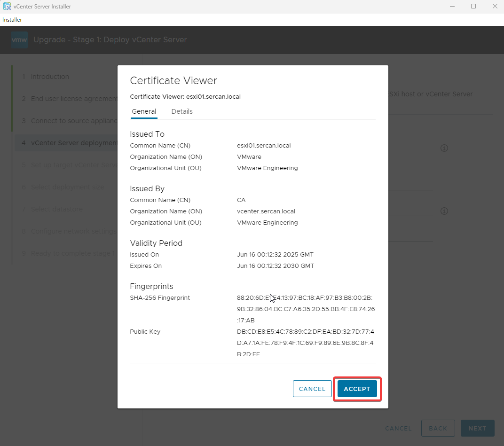Maximize the installer window
Screen dimensions: 504x446
click(473, 7)
